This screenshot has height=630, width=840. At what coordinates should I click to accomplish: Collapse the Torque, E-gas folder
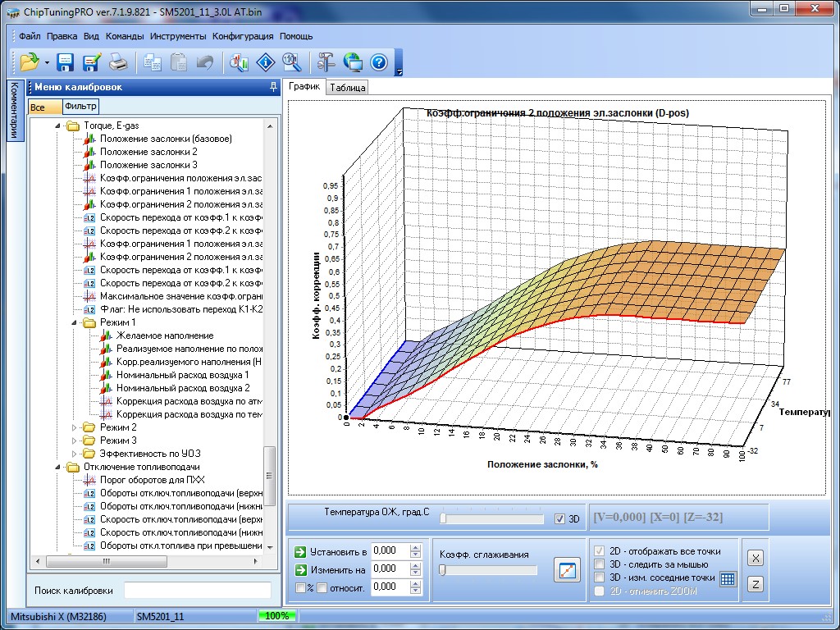[x=59, y=126]
